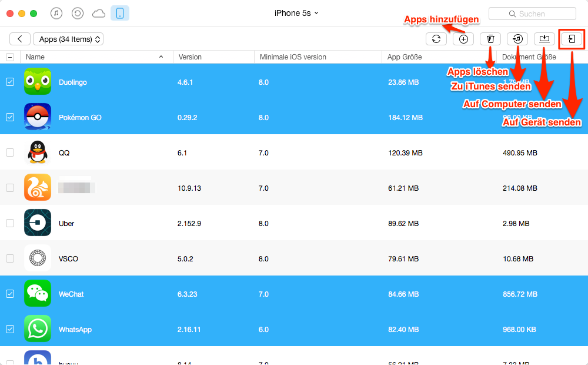Click the 120.39 MB QQ app size
588x365 pixels.
tap(405, 153)
